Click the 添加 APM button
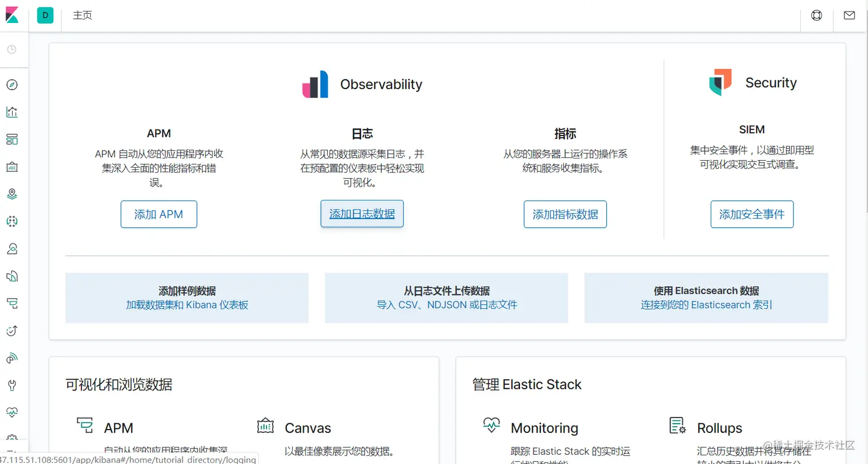 click(x=159, y=214)
